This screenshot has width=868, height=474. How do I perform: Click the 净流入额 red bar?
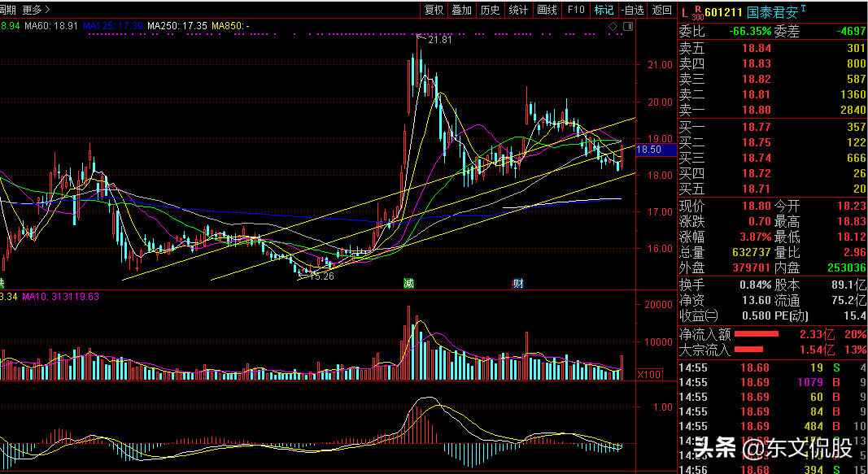757,334
